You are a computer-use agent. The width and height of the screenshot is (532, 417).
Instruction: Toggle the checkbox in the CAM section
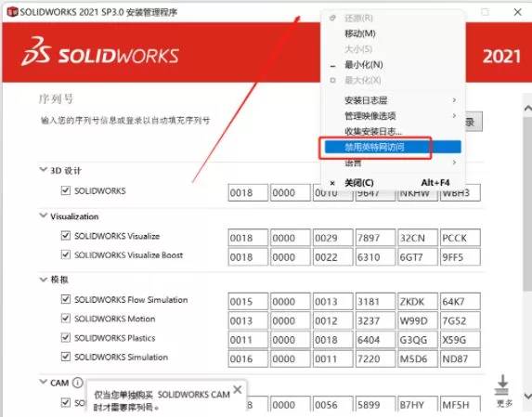66,402
